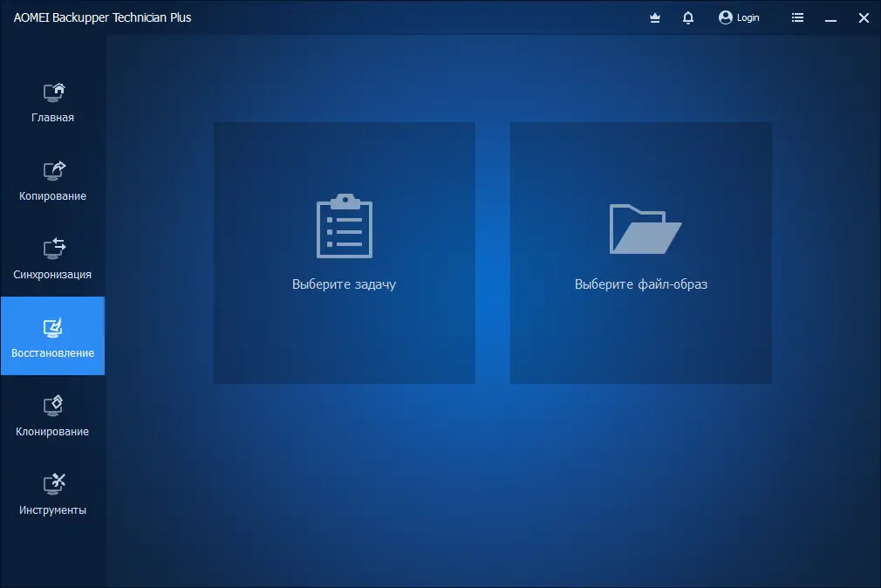Open the hamburger menu in the title bar
Image resolution: width=881 pixels, height=588 pixels.
pos(796,17)
